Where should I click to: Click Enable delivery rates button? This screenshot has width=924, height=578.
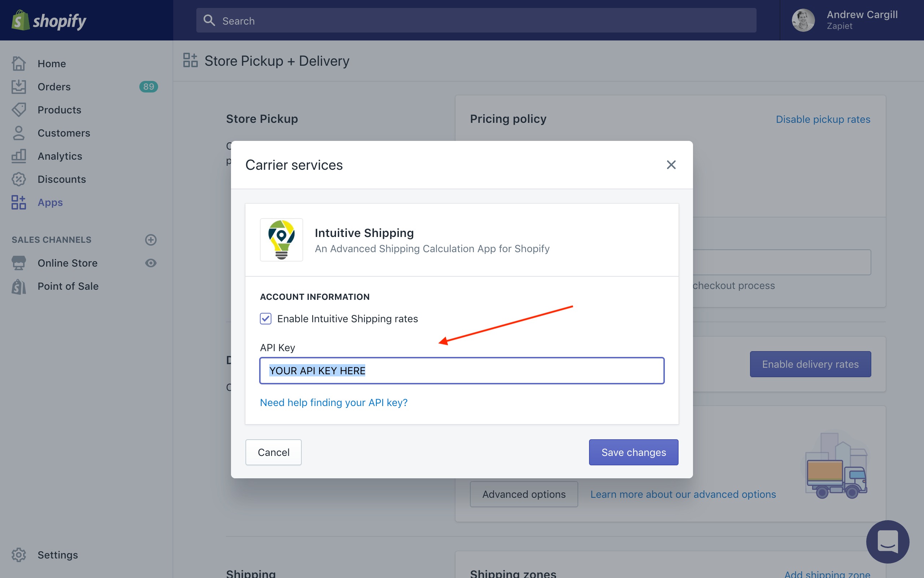coord(810,364)
